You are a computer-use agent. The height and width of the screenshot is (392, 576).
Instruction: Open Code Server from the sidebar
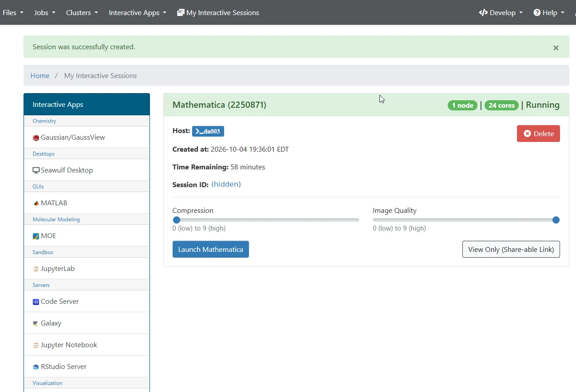tap(87, 302)
